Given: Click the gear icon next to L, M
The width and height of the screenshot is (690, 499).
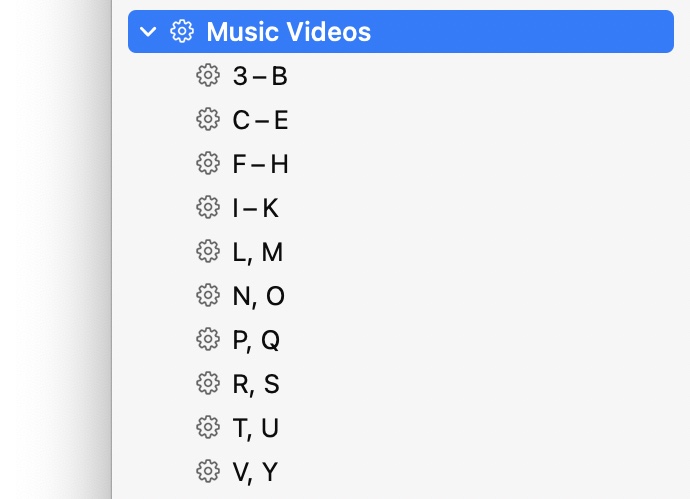Looking at the screenshot, I should point(207,252).
